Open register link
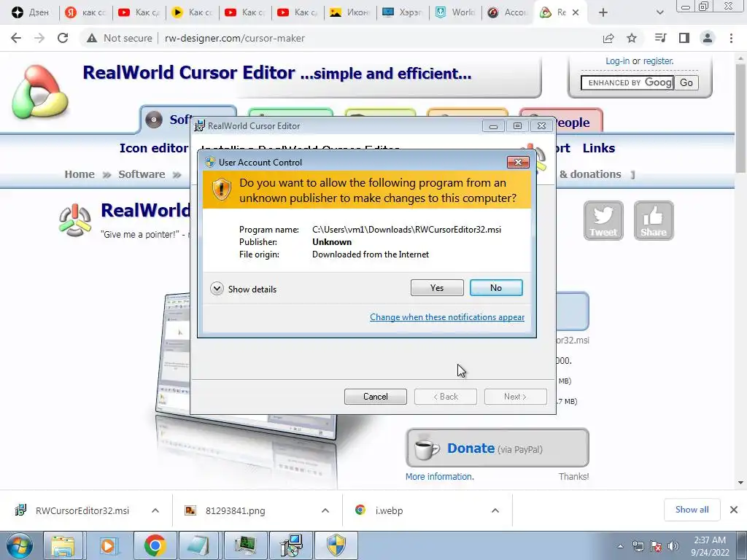The height and width of the screenshot is (560, 747). 659,61
